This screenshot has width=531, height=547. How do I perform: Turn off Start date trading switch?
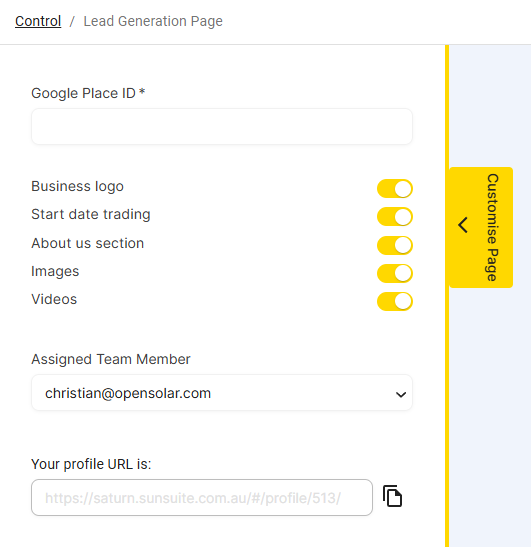395,217
